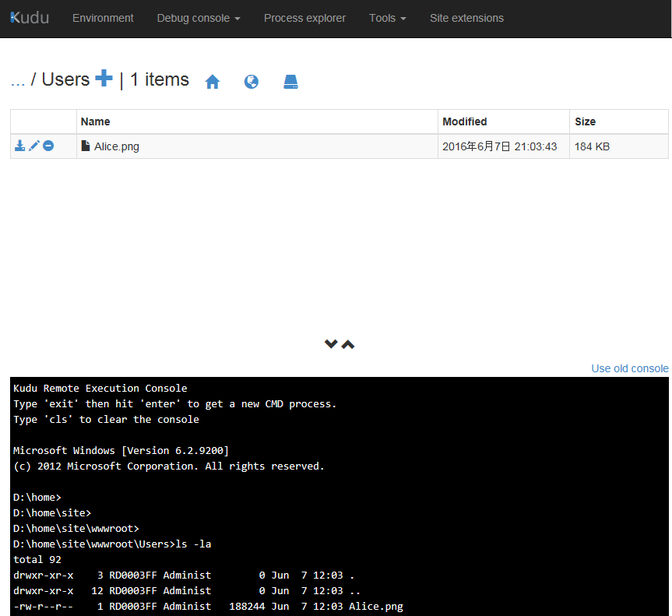Select the modified date 2016年6月7日 21:03:43
This screenshot has width=672, height=616.
click(x=500, y=146)
